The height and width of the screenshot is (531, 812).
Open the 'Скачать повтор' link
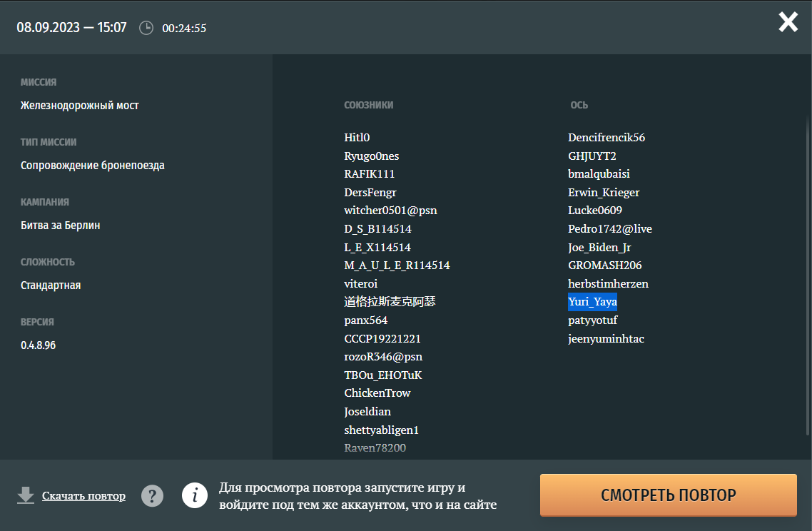pos(83,496)
